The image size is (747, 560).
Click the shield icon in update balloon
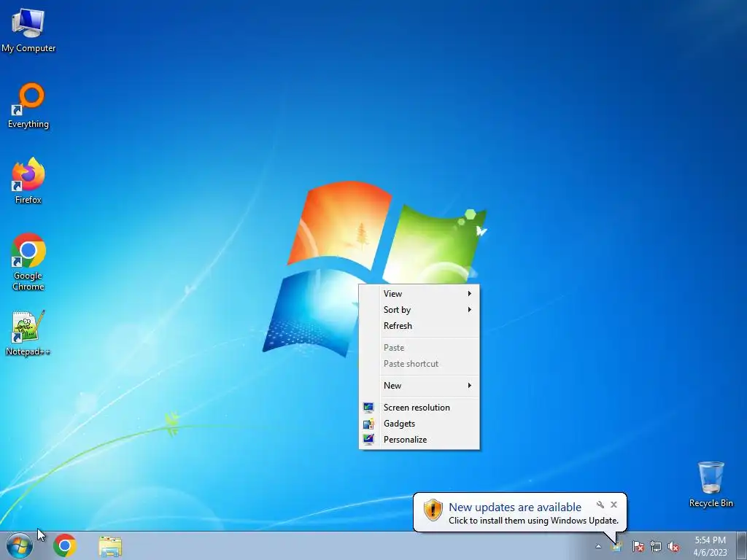tap(433, 510)
